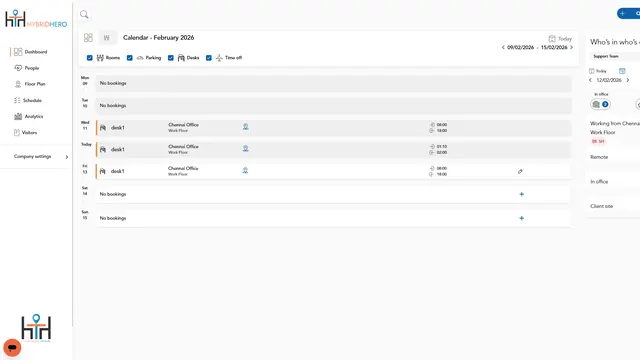Go to the People section
This screenshot has height=360, width=640.
point(27,68)
